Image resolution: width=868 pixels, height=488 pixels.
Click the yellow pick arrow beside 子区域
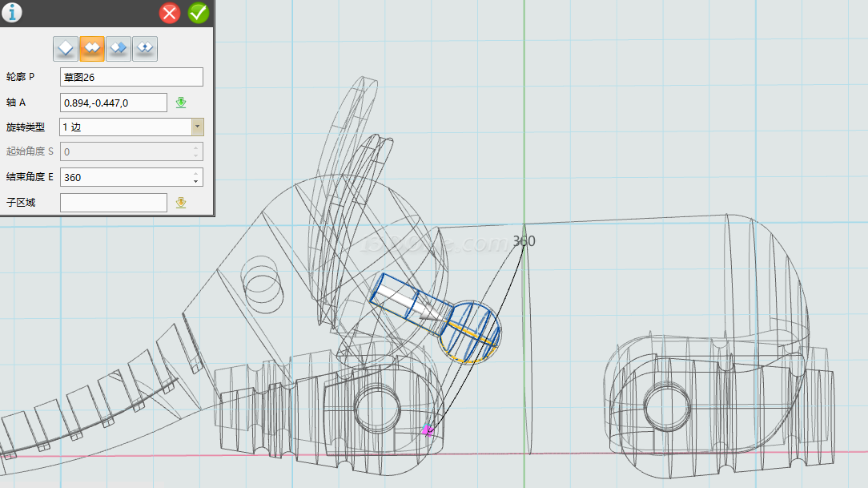(x=181, y=203)
